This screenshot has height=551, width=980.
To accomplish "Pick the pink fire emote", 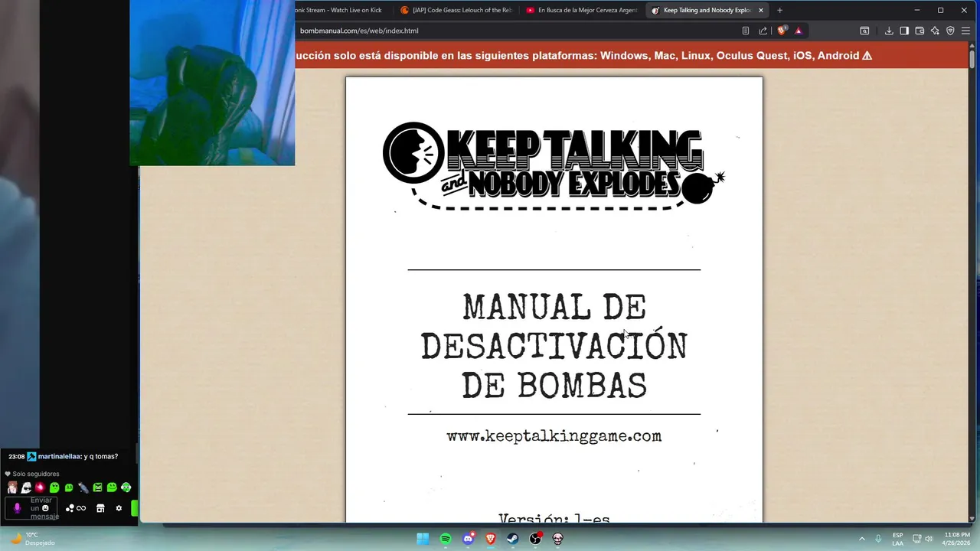I will click(x=40, y=487).
